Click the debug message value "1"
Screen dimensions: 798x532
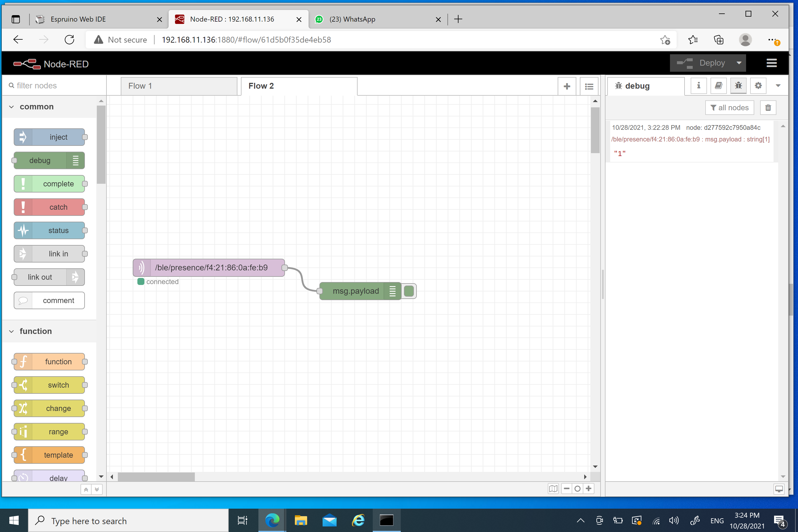coord(619,153)
